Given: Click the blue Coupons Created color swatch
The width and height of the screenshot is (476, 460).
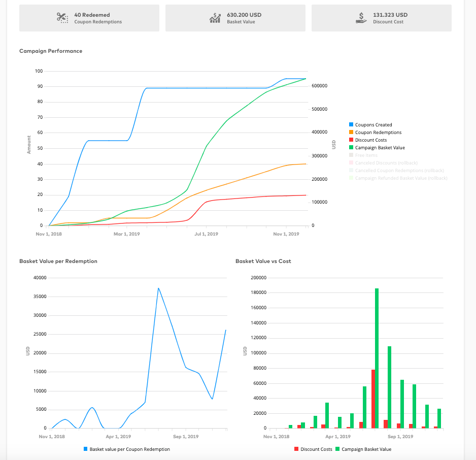Looking at the screenshot, I should [351, 124].
